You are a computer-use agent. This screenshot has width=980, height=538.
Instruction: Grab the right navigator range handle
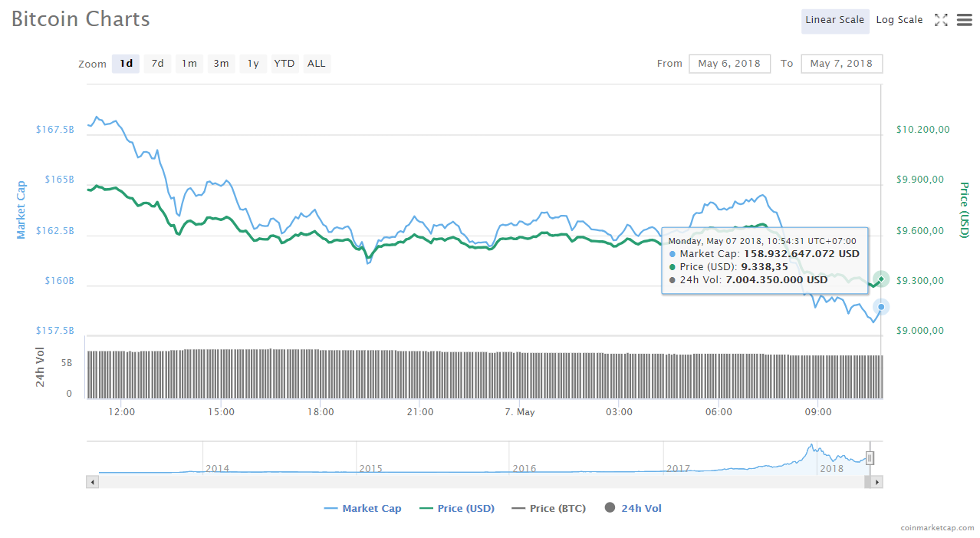click(870, 458)
